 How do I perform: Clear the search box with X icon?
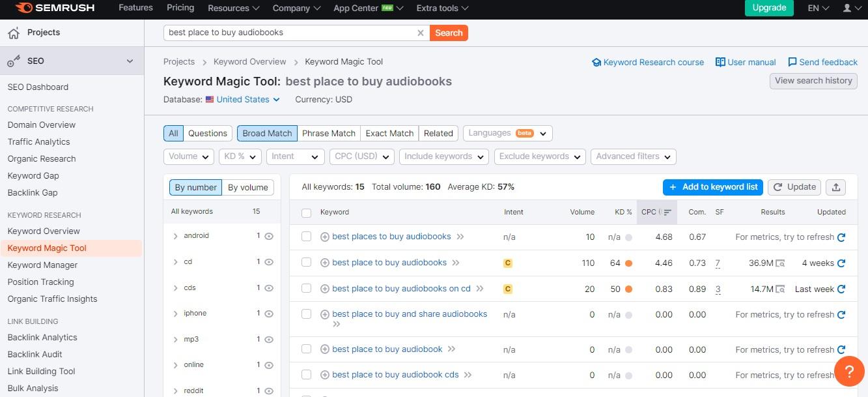(421, 33)
